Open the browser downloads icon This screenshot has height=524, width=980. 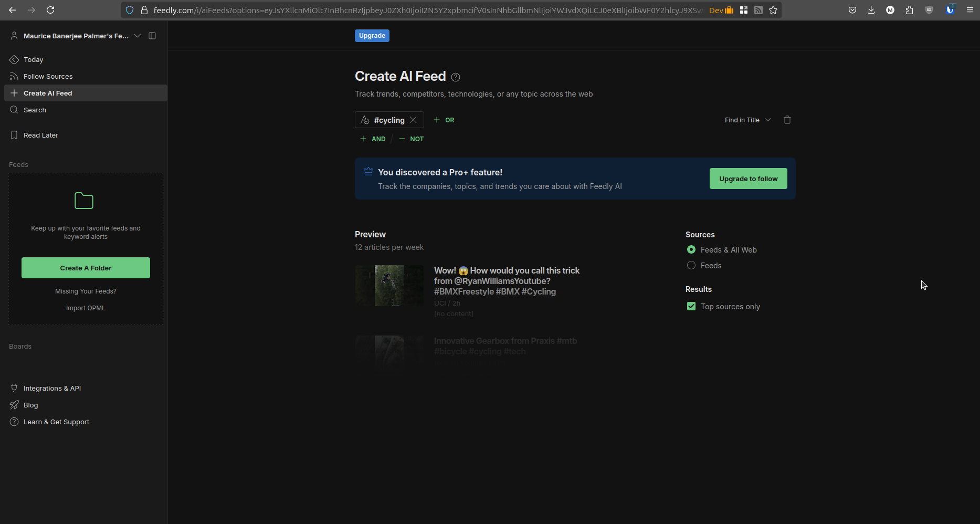tap(871, 10)
